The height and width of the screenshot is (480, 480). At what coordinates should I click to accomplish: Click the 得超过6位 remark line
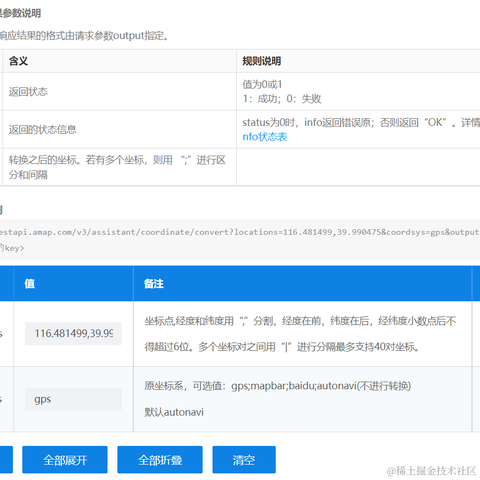coord(282,347)
